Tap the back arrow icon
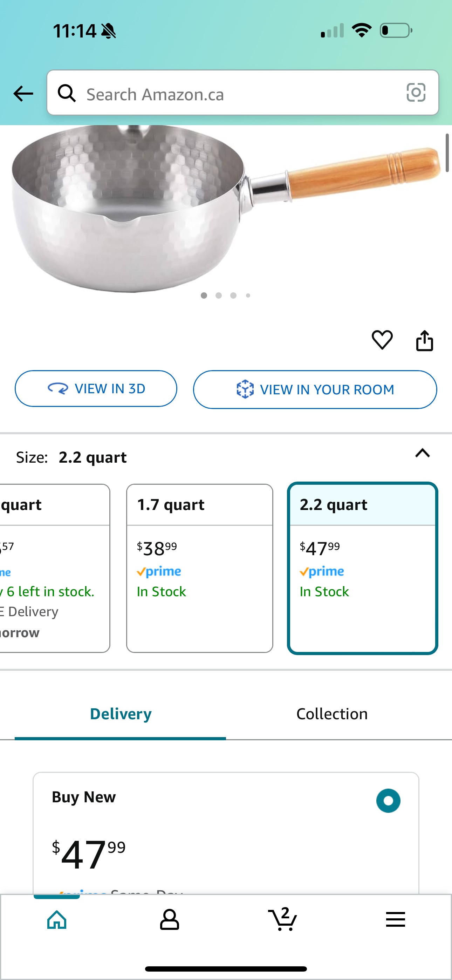 pos(23,94)
